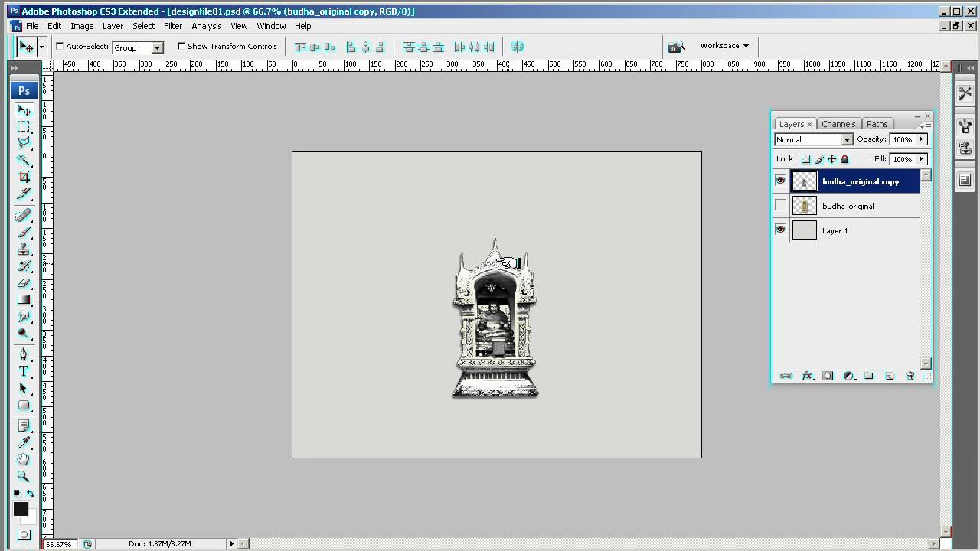Add a layer style with fx icon
This screenshot has width=980, height=551.
pos(807,376)
